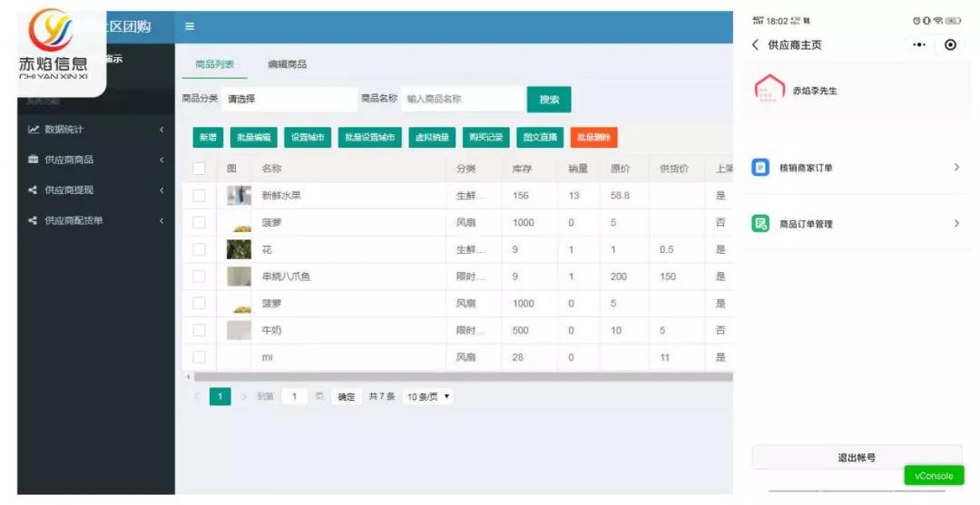
Task: Click the orange 批量删除 button
Action: (x=593, y=138)
